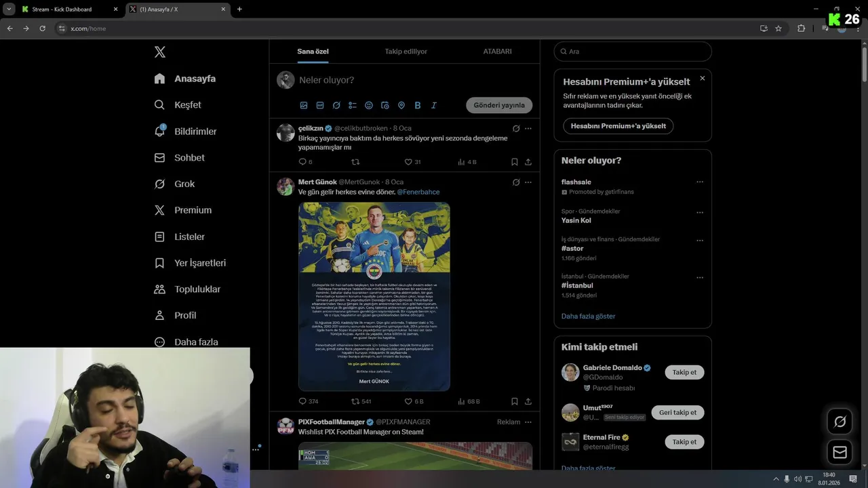Tag a location with the pin icon
Screen dimensions: 868x488
coord(401,106)
